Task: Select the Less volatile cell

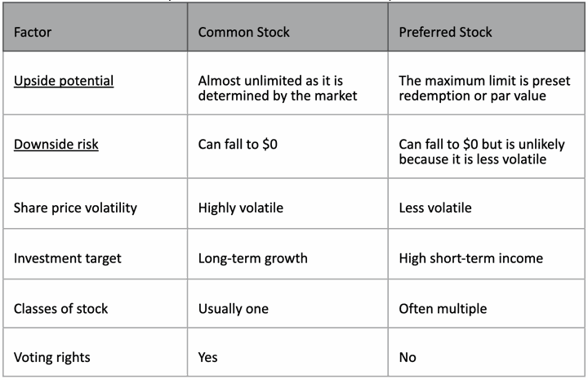Action: (487, 203)
